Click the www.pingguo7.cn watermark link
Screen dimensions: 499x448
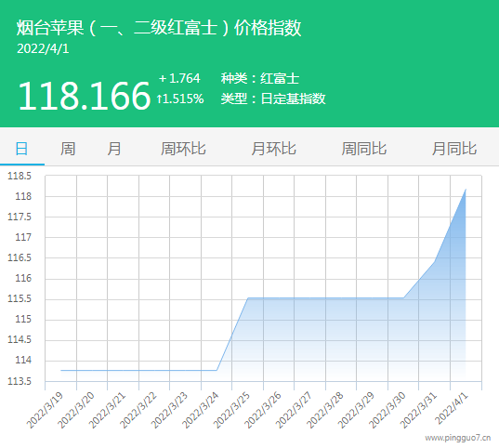pos(458,438)
